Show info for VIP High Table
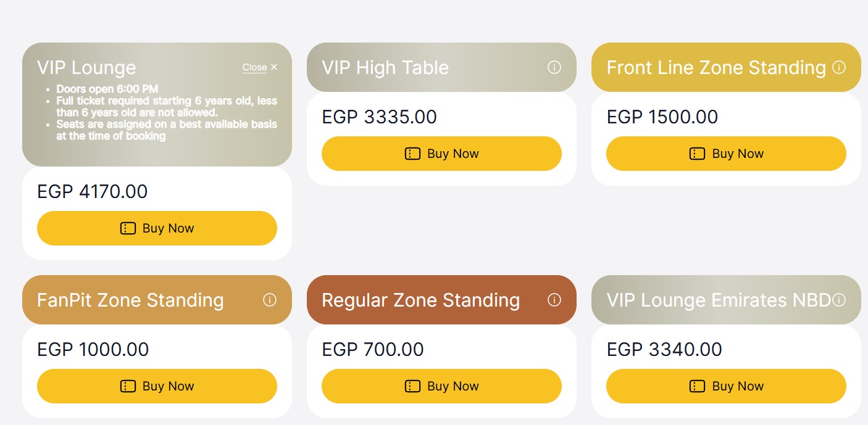 coord(554,67)
